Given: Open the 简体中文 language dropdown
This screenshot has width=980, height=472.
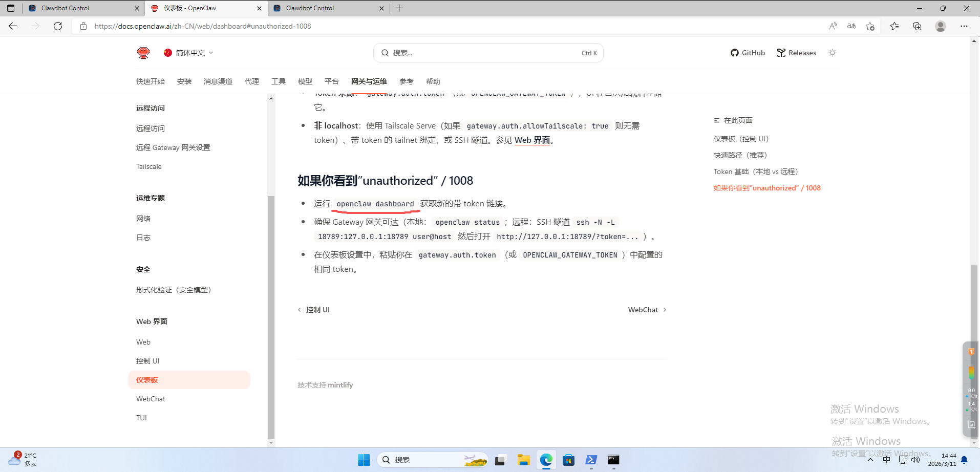Looking at the screenshot, I should 188,52.
